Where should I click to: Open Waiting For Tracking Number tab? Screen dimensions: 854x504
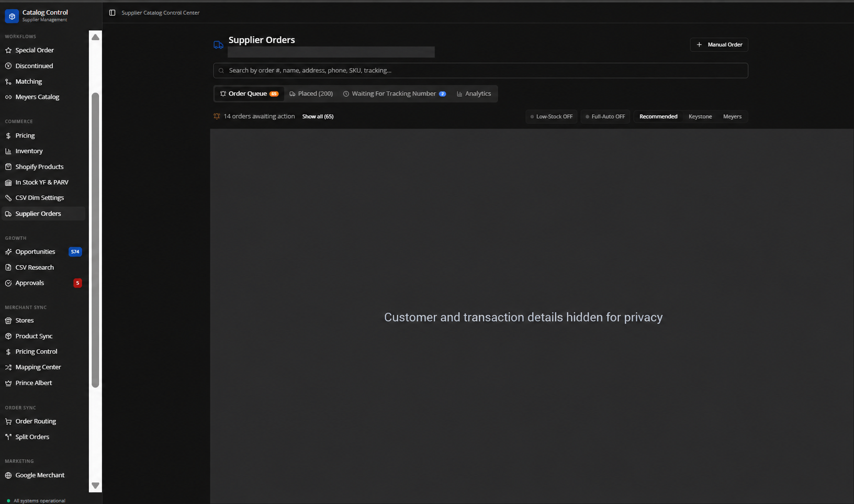click(x=395, y=94)
